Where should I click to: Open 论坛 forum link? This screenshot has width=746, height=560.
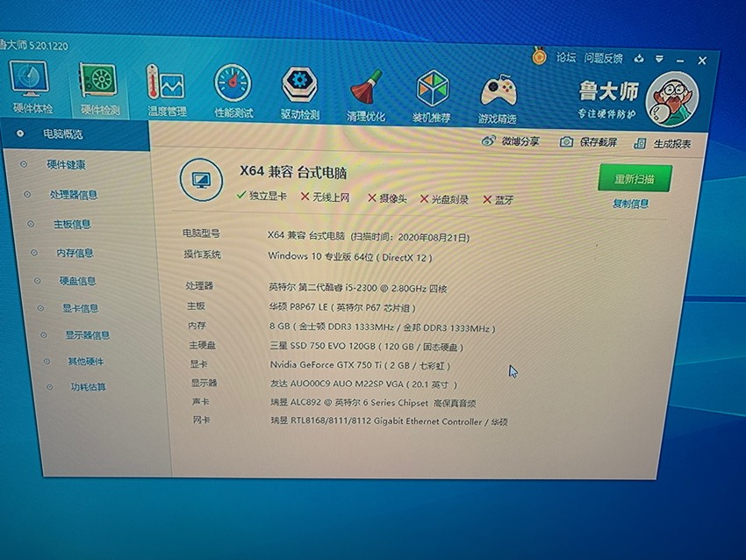tap(566, 58)
